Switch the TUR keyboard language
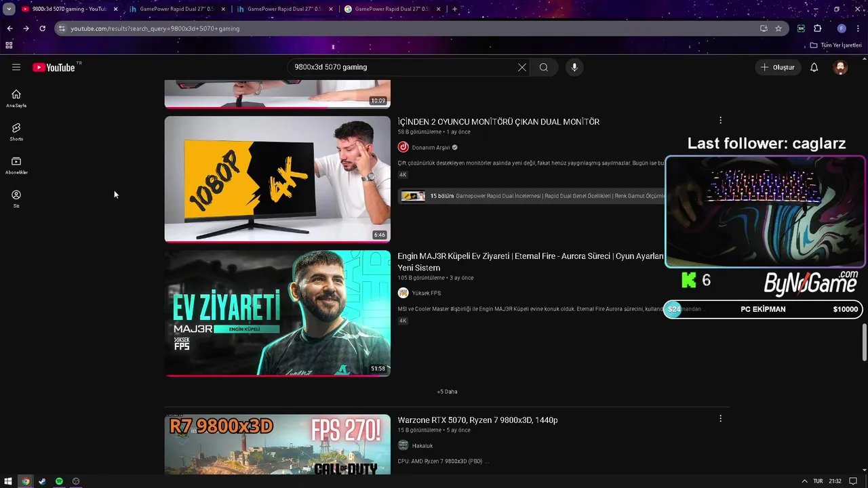This screenshot has height=488, width=868. (818, 481)
